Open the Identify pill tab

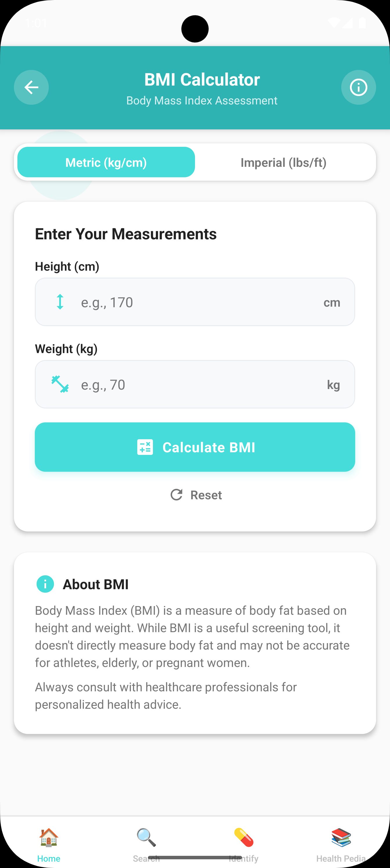point(244,838)
